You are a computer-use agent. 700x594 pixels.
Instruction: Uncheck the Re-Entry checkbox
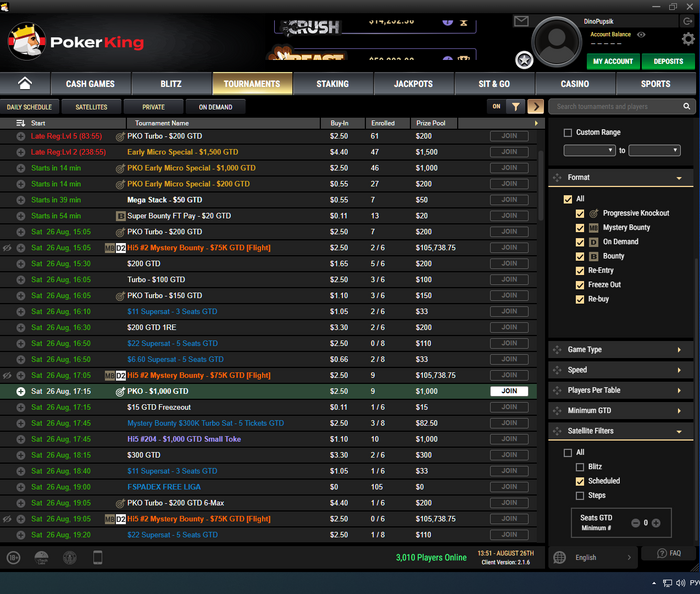[580, 270]
